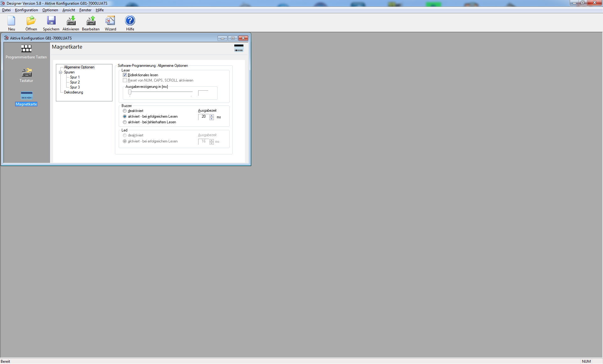The width and height of the screenshot is (603, 364).
Task: Launch the Wizard toolbar icon
Action: [110, 21]
